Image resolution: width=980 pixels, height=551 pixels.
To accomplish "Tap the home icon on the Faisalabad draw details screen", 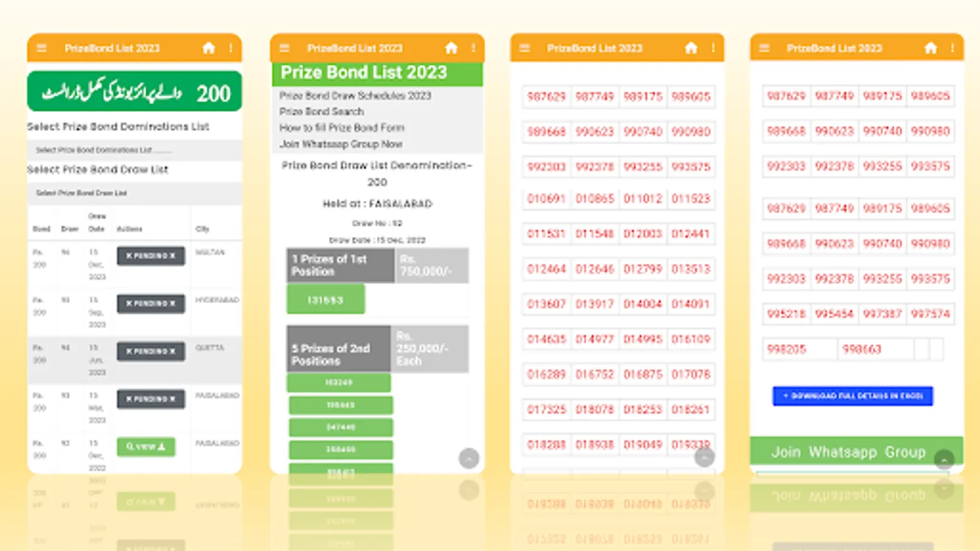I will 451,48.
